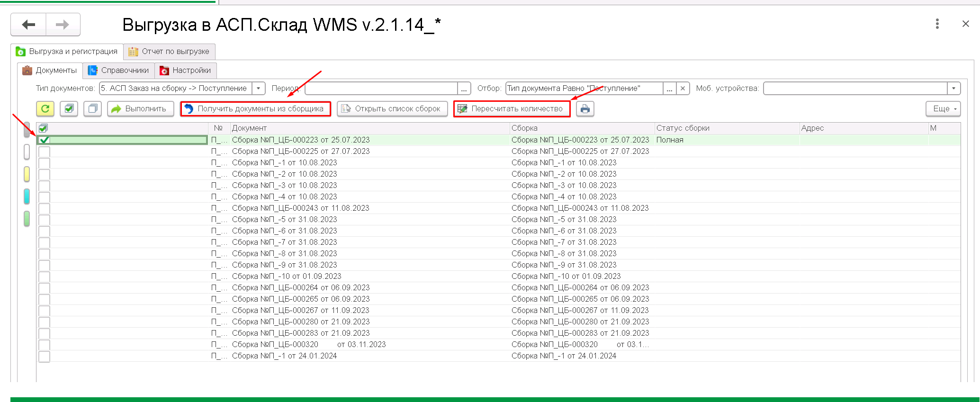Viewport: 980px width, 402px height.
Task: Click the gray color legend marker
Action: click(27, 130)
